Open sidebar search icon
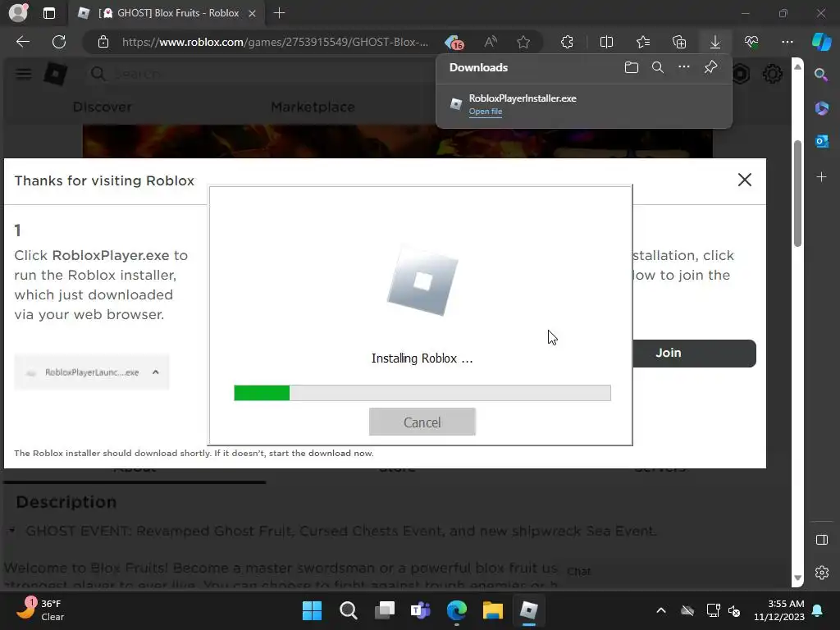This screenshot has height=630, width=840. [x=821, y=75]
